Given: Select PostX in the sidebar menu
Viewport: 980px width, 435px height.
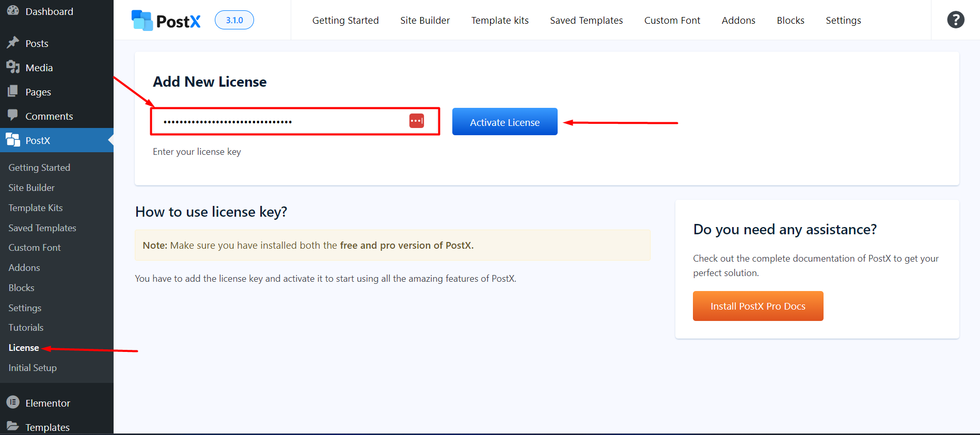Looking at the screenshot, I should pyautogui.click(x=57, y=140).
